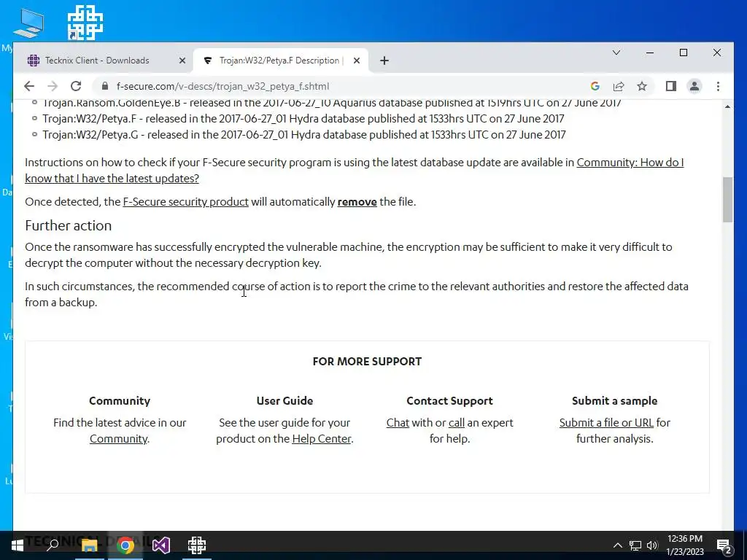Screen dimensions: 747x560
Task: Share this page icon
Action: [x=619, y=86]
